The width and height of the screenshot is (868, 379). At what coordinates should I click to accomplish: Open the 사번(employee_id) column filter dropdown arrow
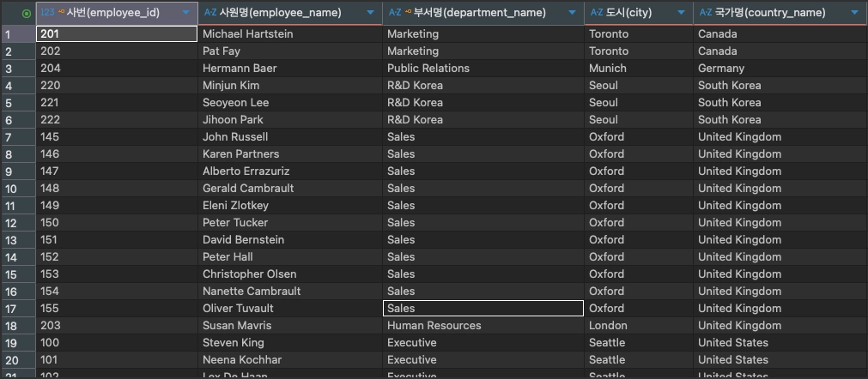(185, 13)
